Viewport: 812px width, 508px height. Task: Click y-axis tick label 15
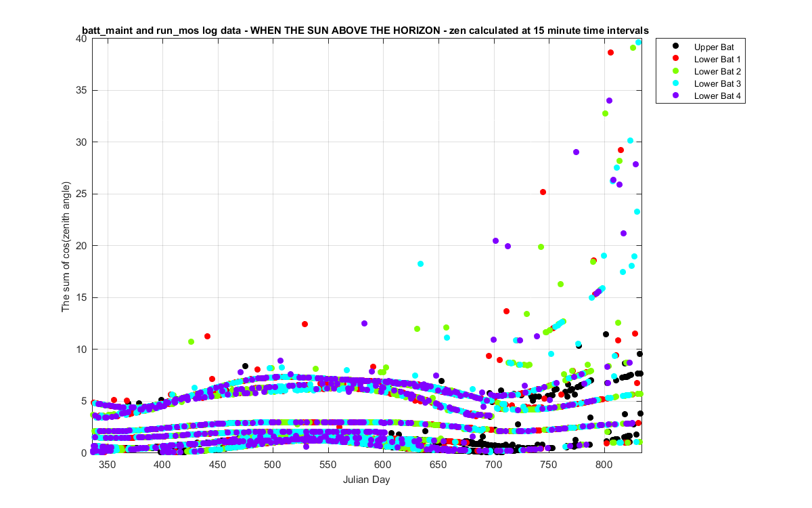click(82, 297)
